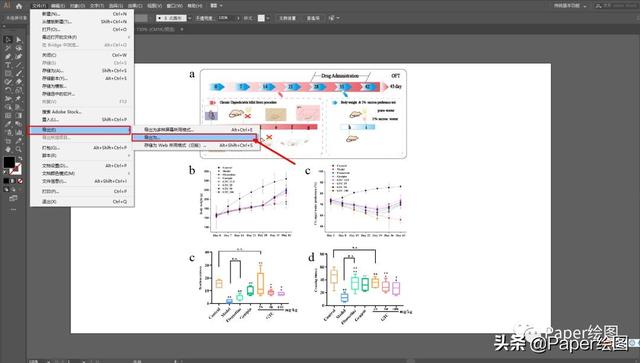Select the Selection tool (black arrow)
This screenshot has width=640, height=363.
tap(8, 40)
